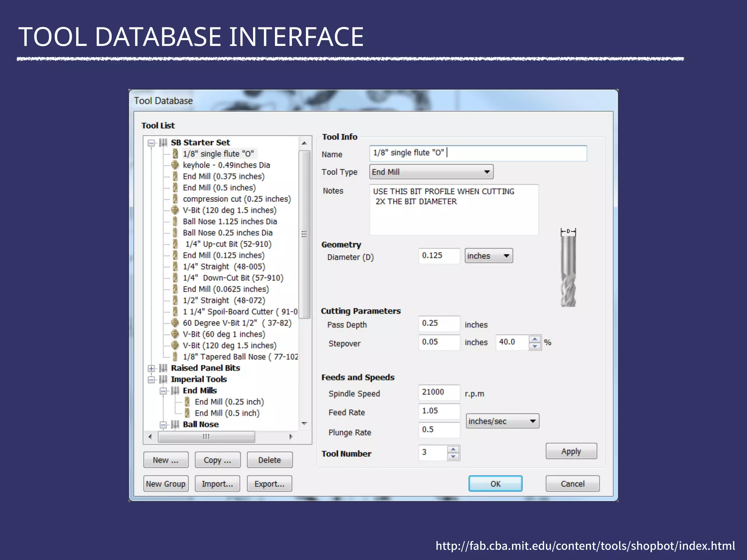Click the 1/4" Straight (48-005) icon
Image resolution: width=747 pixels, height=560 pixels.
175,267
